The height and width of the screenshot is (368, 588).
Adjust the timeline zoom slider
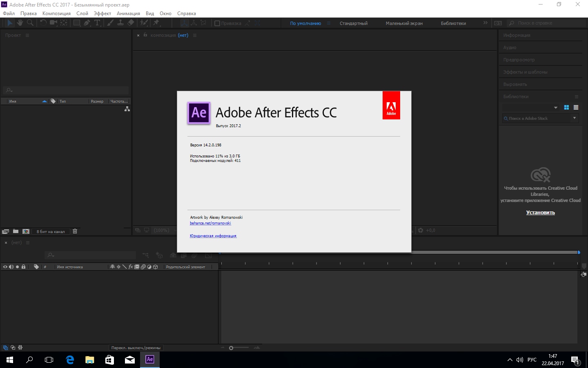[231, 348]
